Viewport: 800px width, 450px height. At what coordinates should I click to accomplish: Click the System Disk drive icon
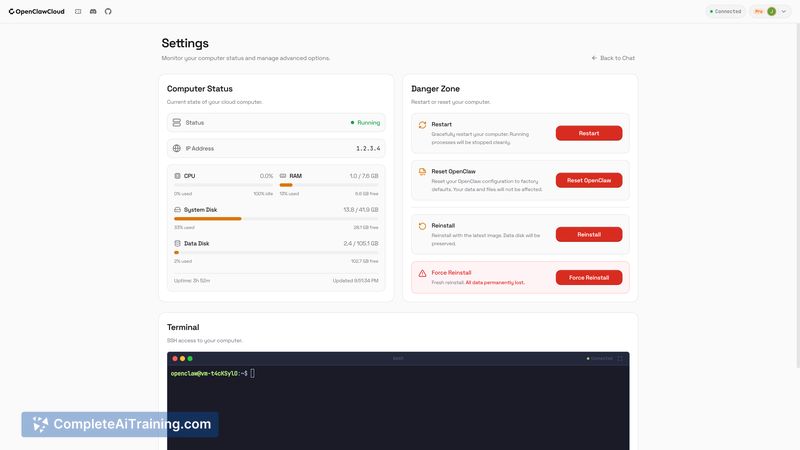pos(178,210)
